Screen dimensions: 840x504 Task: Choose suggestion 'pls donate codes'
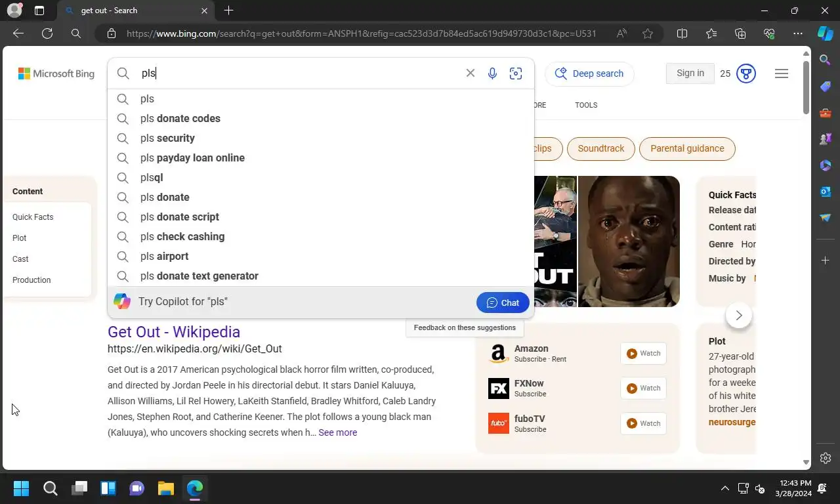tap(321, 118)
